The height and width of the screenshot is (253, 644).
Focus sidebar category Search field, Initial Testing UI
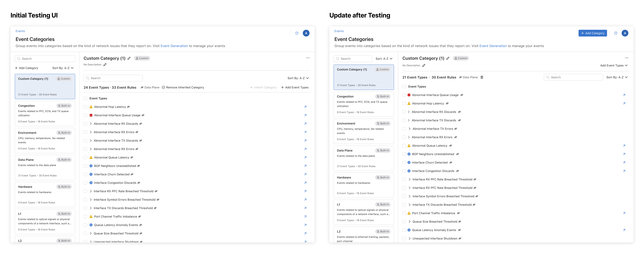click(x=45, y=59)
